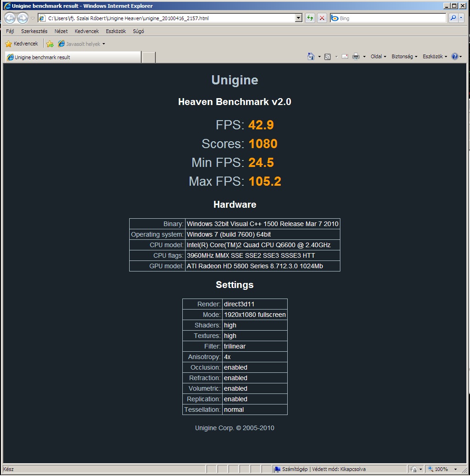Click the Max FPS value 105.2
The width and height of the screenshot is (470, 476).
click(265, 181)
